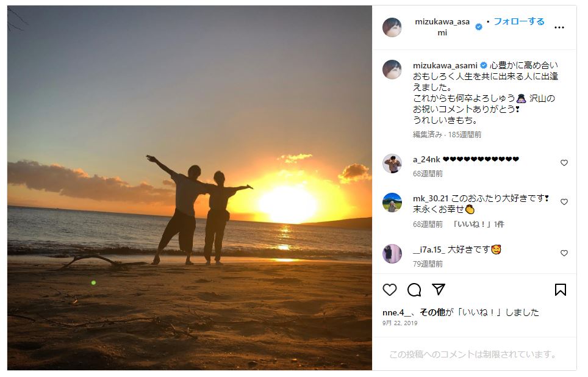The width and height of the screenshot is (588, 377).
Task: Open the その他 list of likers
Action: 432,312
